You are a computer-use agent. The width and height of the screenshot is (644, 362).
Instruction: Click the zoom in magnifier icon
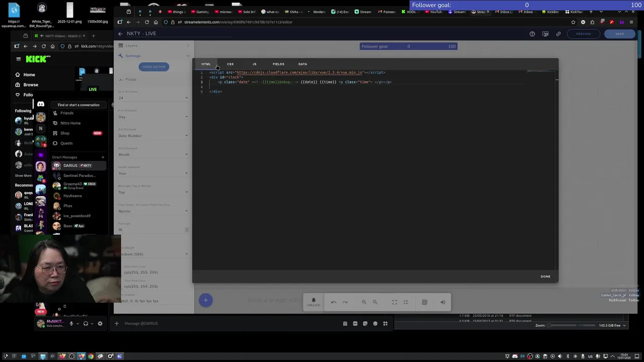click(x=364, y=302)
